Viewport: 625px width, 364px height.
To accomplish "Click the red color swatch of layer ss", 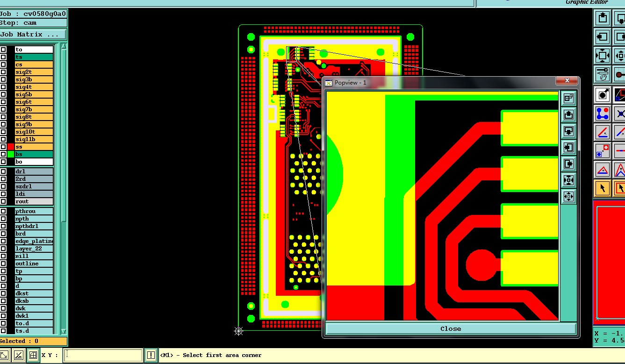I will click(x=11, y=147).
